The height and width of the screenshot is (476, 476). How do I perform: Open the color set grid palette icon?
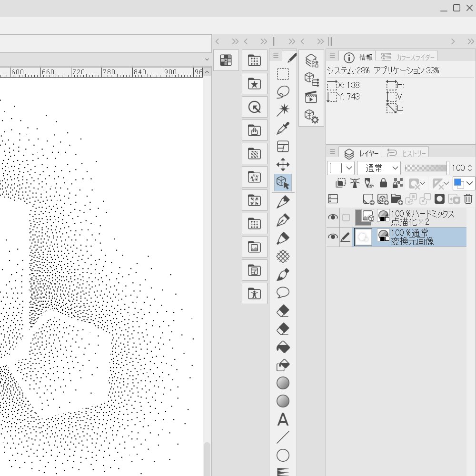(226, 60)
